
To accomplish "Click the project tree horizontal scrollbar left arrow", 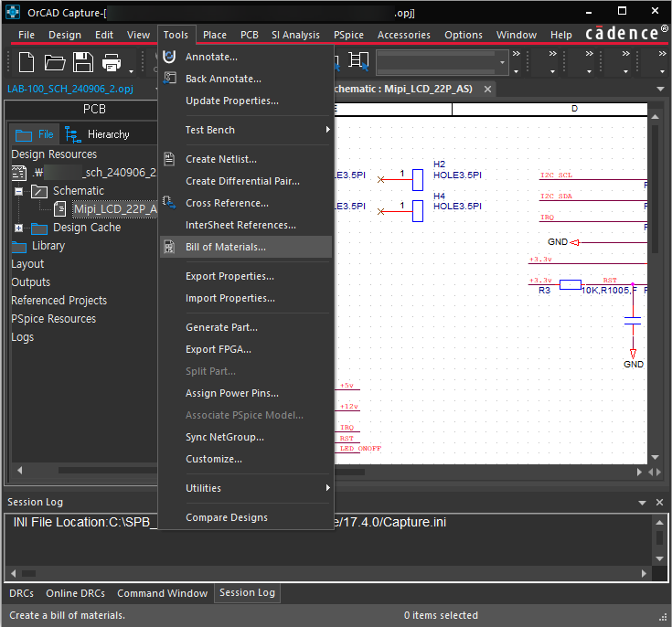I will [x=19, y=470].
